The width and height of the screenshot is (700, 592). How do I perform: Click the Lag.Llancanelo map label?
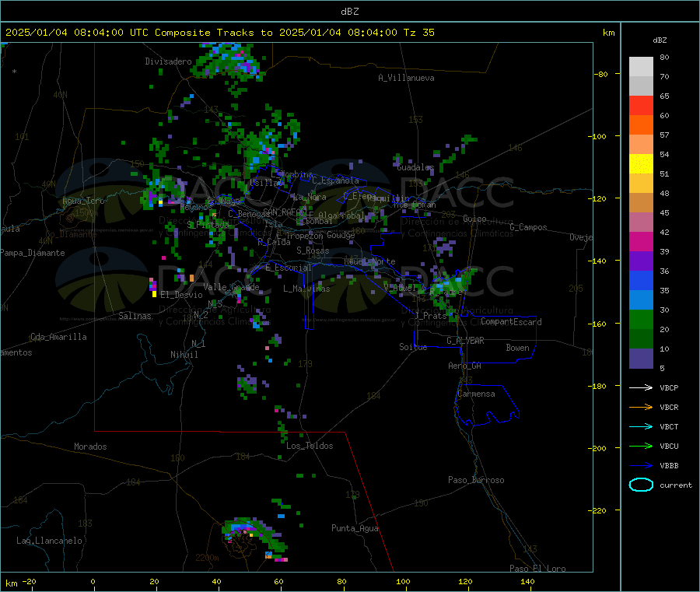(49, 541)
